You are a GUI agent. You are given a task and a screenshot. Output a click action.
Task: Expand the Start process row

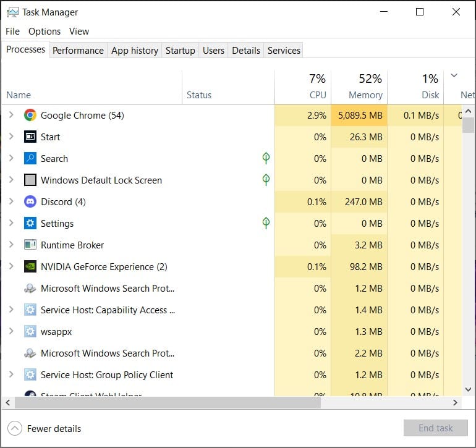[x=11, y=137]
